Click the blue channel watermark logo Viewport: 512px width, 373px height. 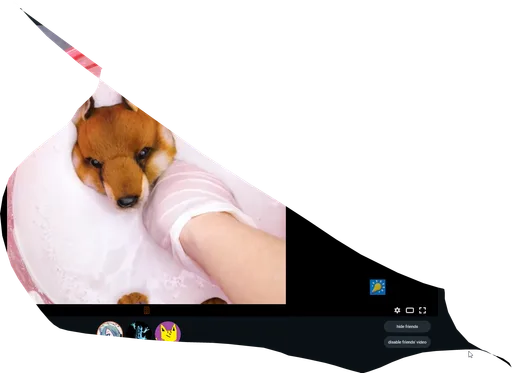click(378, 287)
